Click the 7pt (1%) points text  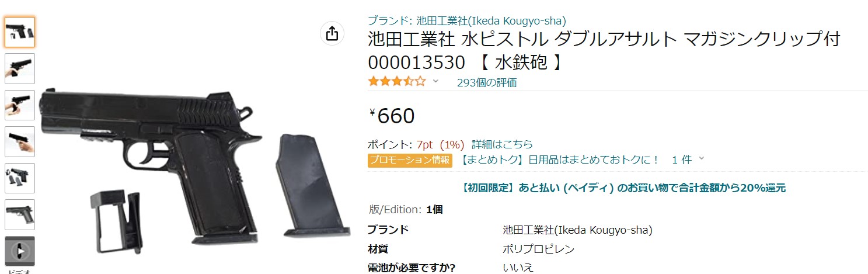coord(441,144)
